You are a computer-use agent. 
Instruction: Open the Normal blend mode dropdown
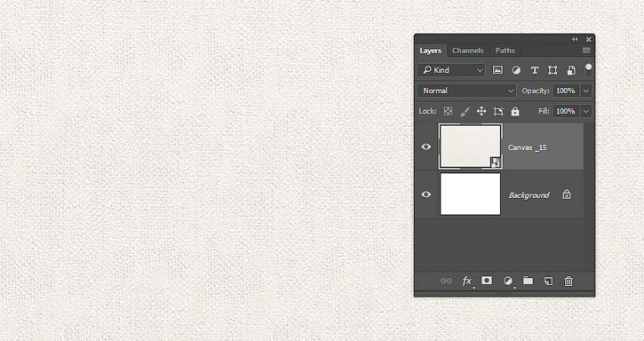467,91
